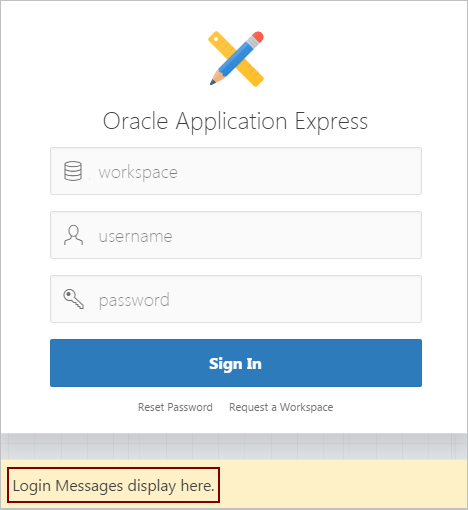Click the sharpened pencil point in logo

click(x=214, y=79)
